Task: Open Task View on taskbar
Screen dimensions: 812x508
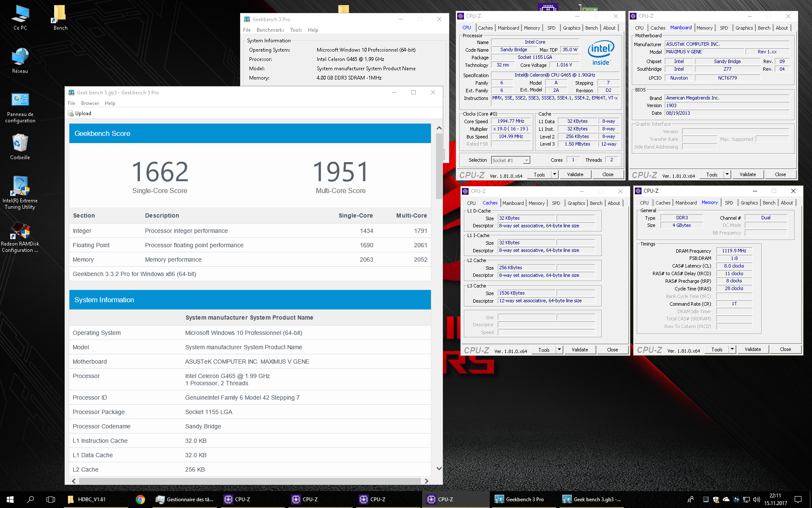Action: (51, 500)
